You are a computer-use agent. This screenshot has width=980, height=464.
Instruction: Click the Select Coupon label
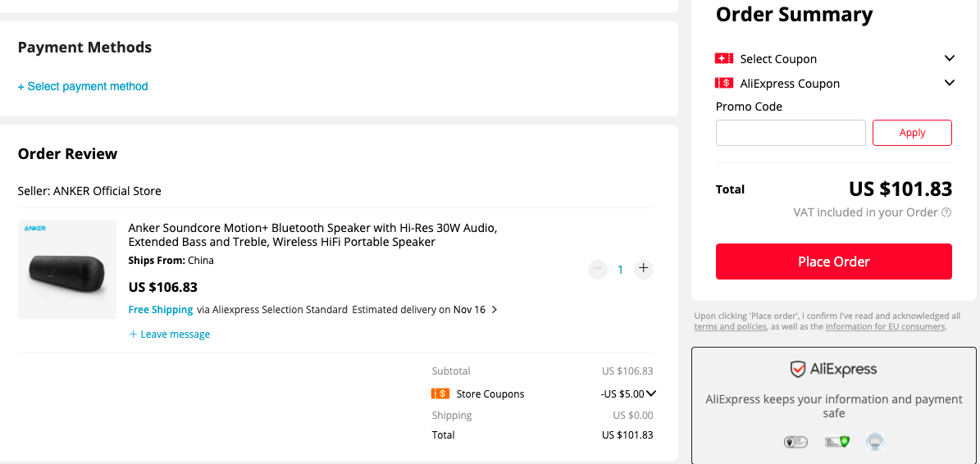778,59
